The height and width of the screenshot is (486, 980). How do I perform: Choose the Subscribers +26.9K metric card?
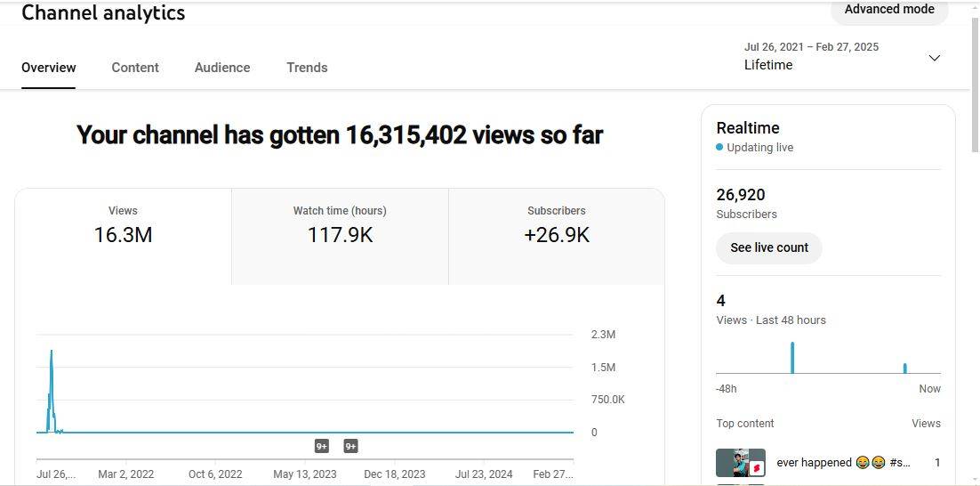coord(557,225)
